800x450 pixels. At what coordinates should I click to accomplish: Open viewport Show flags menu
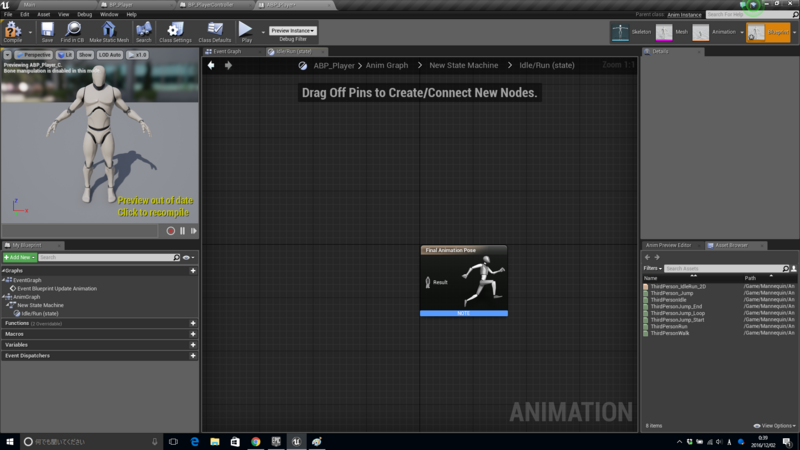click(85, 55)
